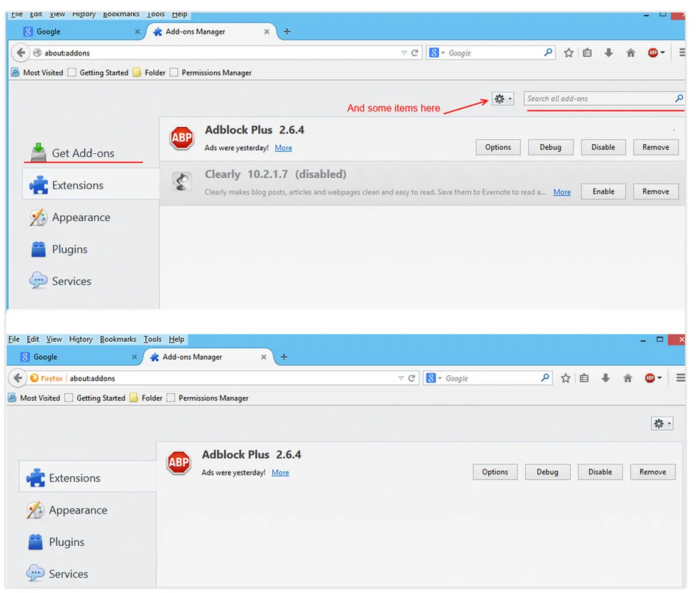700x593 pixels.
Task: Open Bookmarks menu in window without Clearly
Action: pyautogui.click(x=118, y=339)
